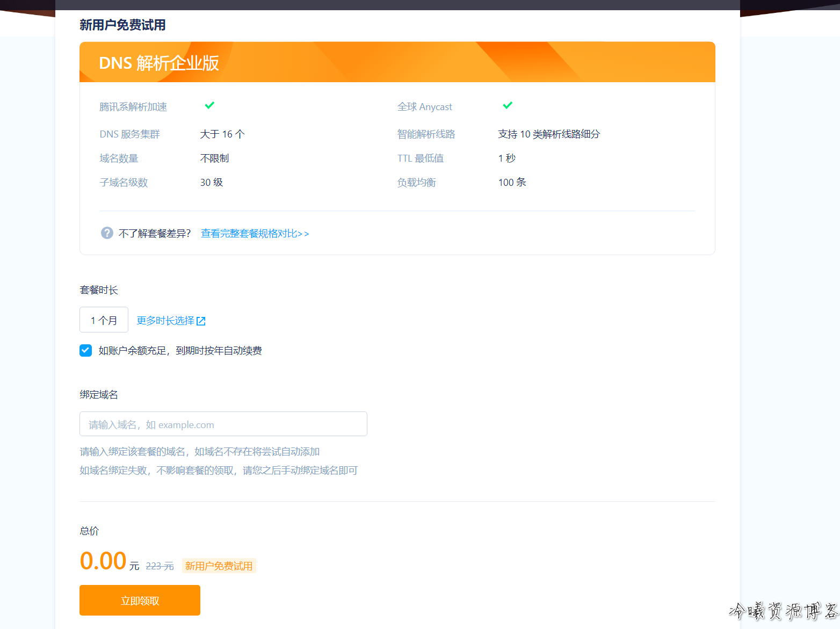The image size is (840, 629).
Task: Click the 如域名不存在将尝试自动添加 hint line
Action: [200, 452]
